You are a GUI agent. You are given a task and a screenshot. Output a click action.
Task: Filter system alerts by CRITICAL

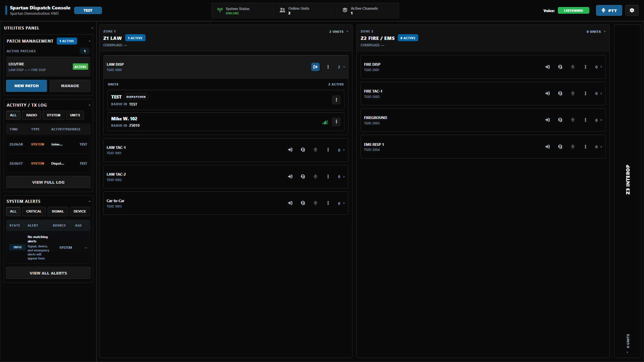(34, 212)
